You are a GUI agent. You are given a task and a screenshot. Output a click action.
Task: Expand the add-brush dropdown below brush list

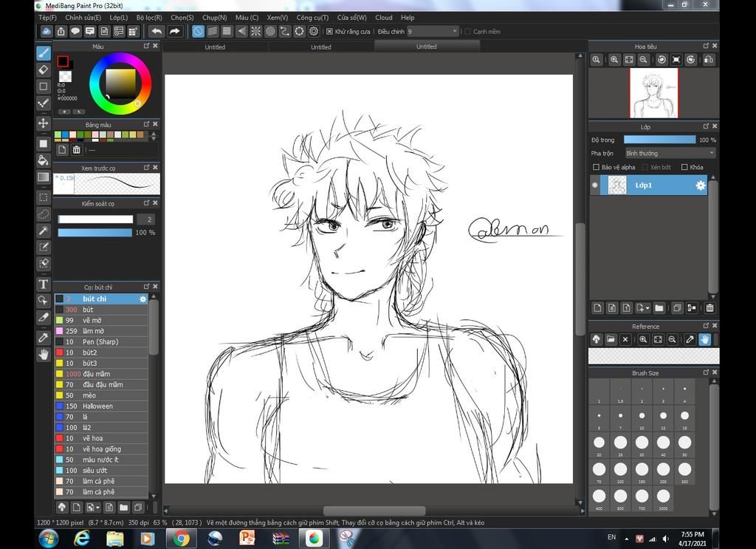(x=98, y=508)
